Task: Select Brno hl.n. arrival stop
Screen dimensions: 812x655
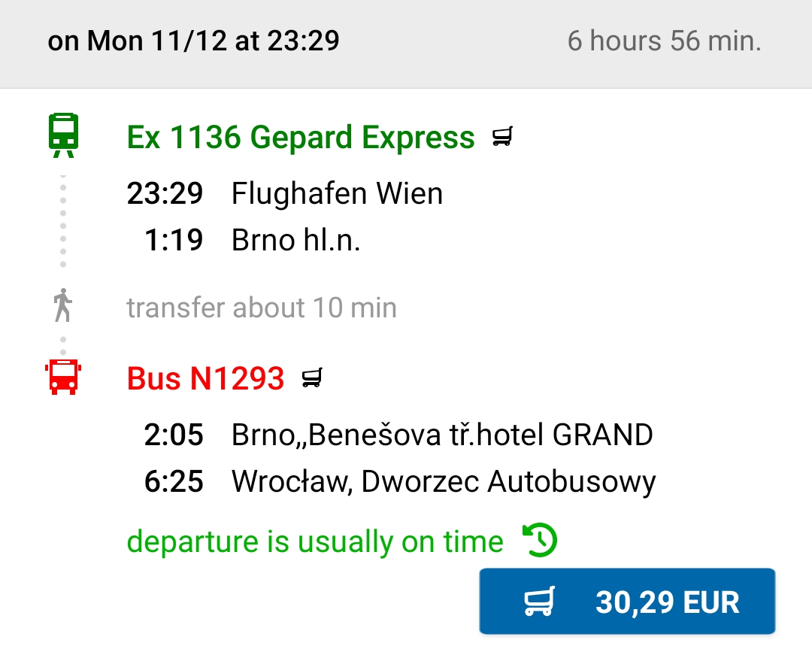Action: (x=295, y=240)
